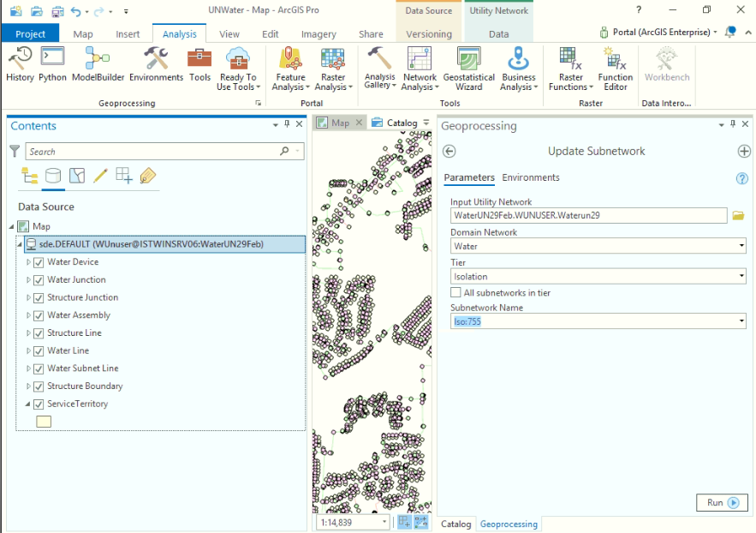
Task: Open Update Subnetwork tool help
Action: [x=741, y=179]
